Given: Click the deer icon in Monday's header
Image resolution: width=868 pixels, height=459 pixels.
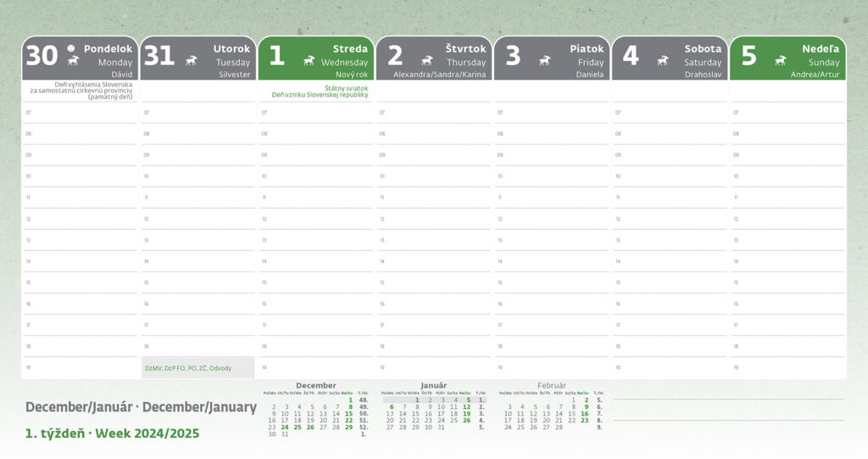Looking at the screenshot, I should click(73, 61).
